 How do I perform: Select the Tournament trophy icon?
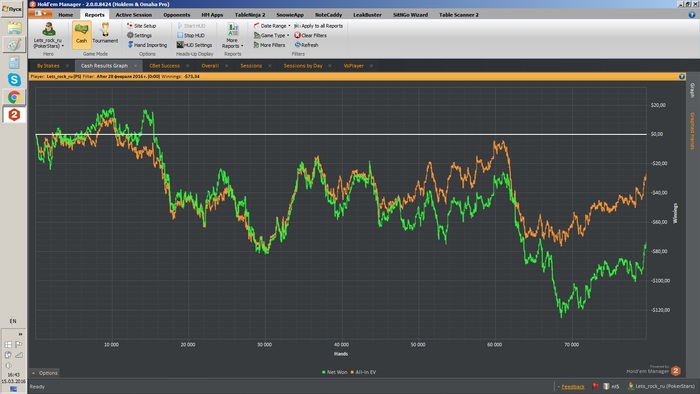tap(105, 30)
